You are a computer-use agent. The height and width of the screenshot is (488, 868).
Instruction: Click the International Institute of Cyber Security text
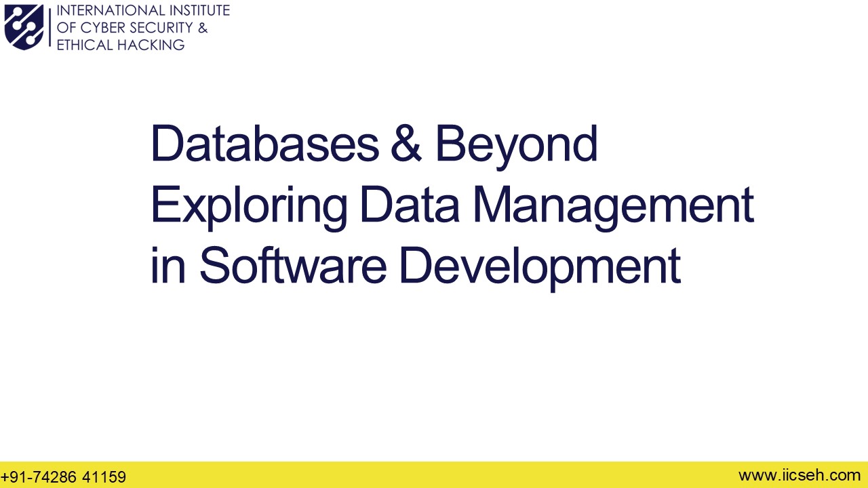coord(143,28)
